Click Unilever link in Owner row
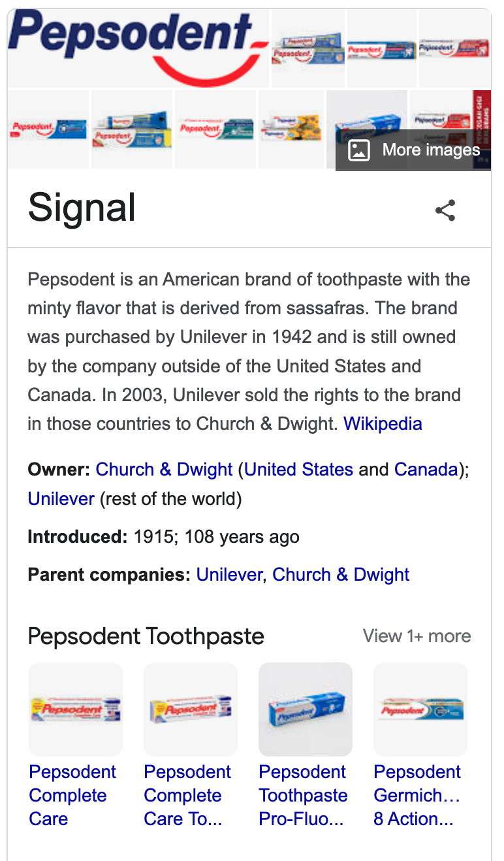Image resolution: width=504 pixels, height=861 pixels. tap(61, 500)
